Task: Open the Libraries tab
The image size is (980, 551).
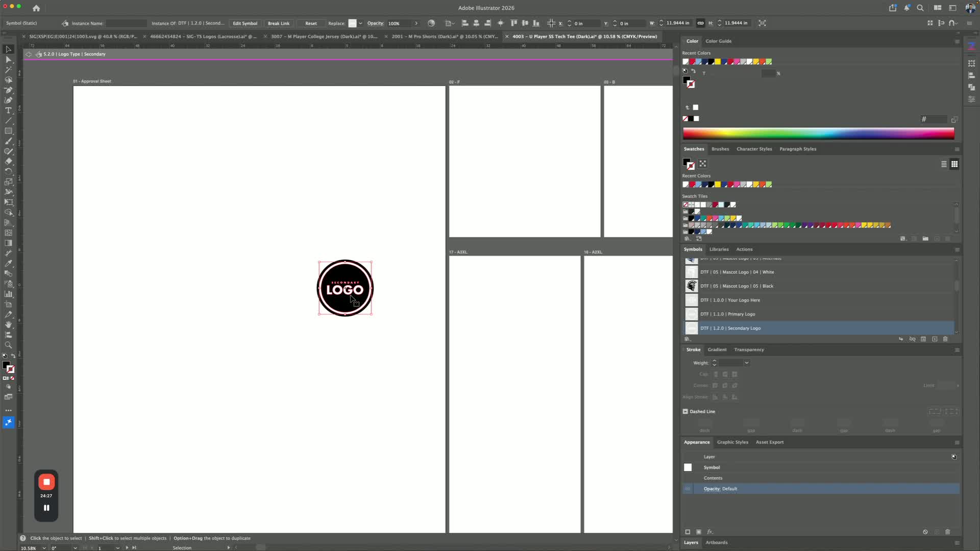Action: tap(719, 249)
